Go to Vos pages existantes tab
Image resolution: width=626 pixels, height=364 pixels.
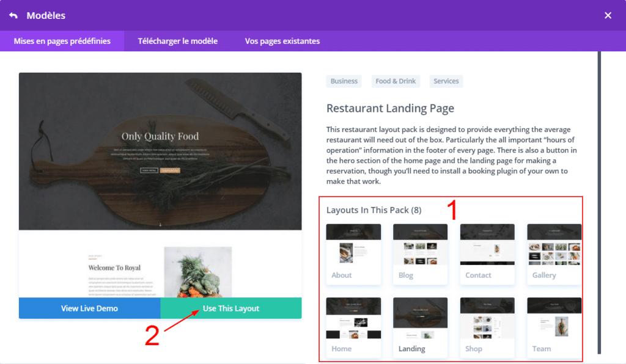click(x=282, y=41)
